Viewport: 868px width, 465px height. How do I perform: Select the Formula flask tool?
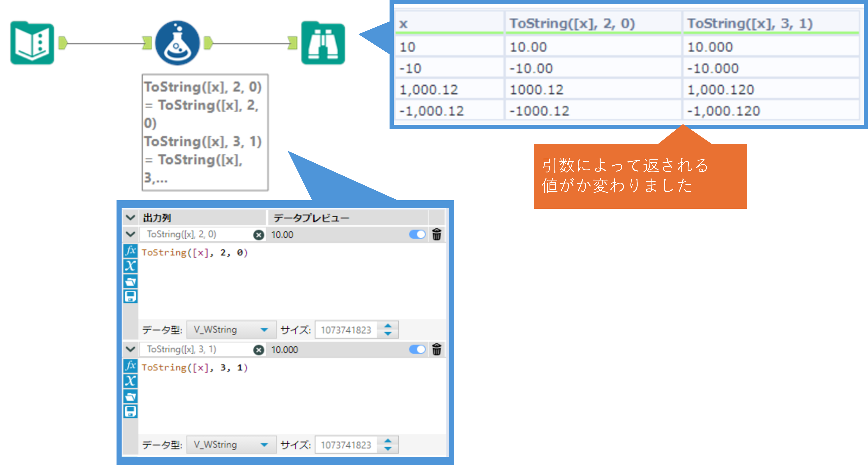point(178,43)
